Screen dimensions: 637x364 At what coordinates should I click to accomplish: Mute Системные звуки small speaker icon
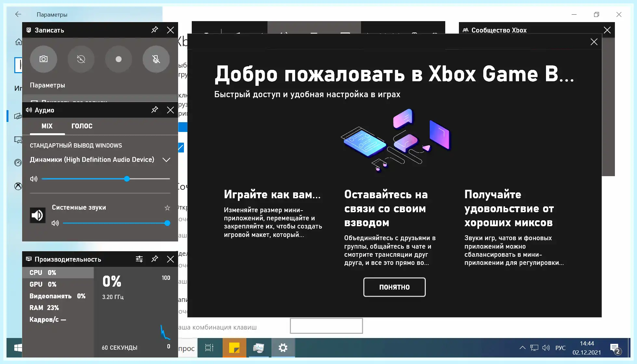(x=55, y=223)
